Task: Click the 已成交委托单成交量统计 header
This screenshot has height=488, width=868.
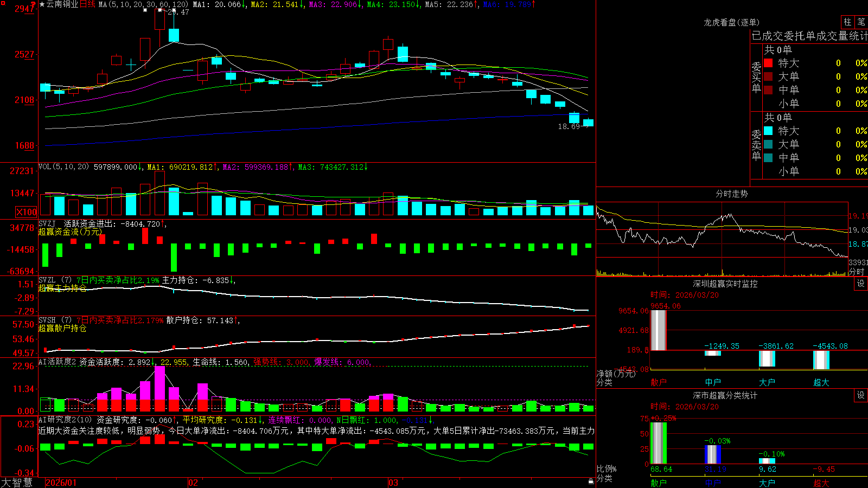Action: tap(809, 36)
